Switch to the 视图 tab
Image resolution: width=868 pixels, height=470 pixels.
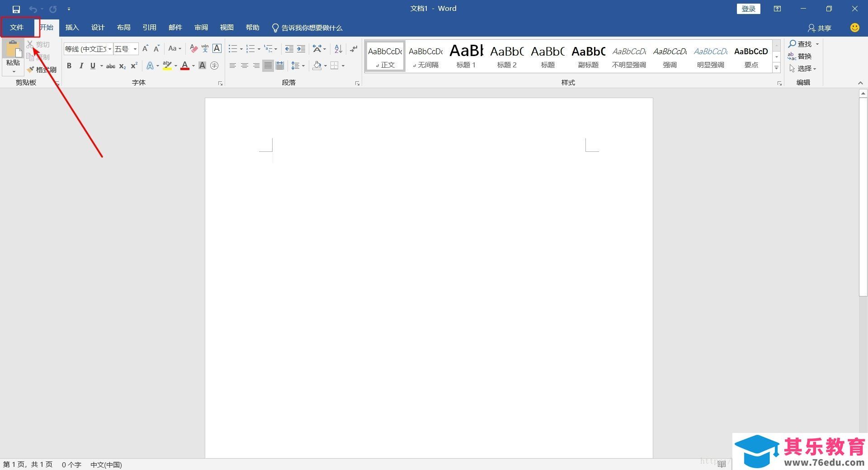tap(226, 28)
